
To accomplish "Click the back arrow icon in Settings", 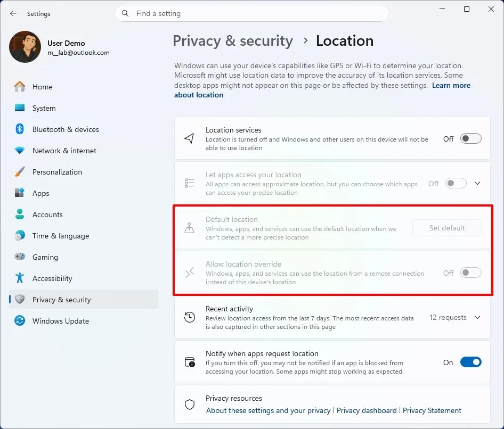I will tap(13, 13).
